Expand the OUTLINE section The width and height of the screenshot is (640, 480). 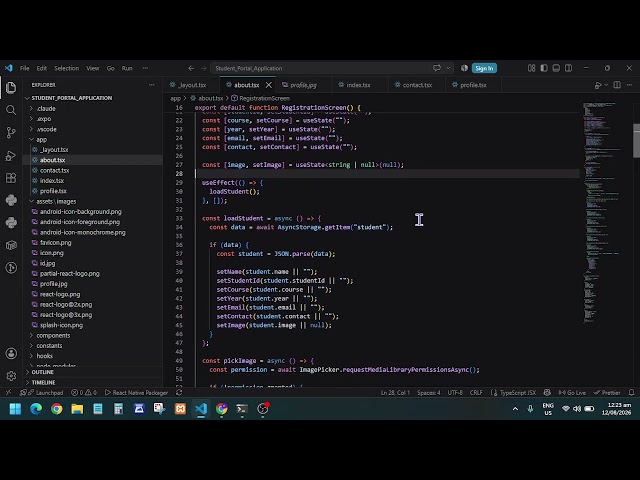(x=93, y=372)
